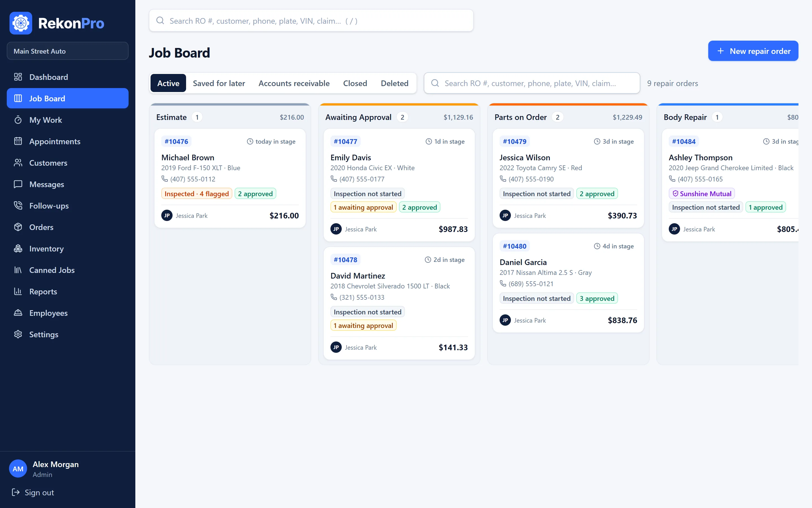Viewport: 812px width, 508px height.
Task: Click New repair order button
Action: [753, 51]
